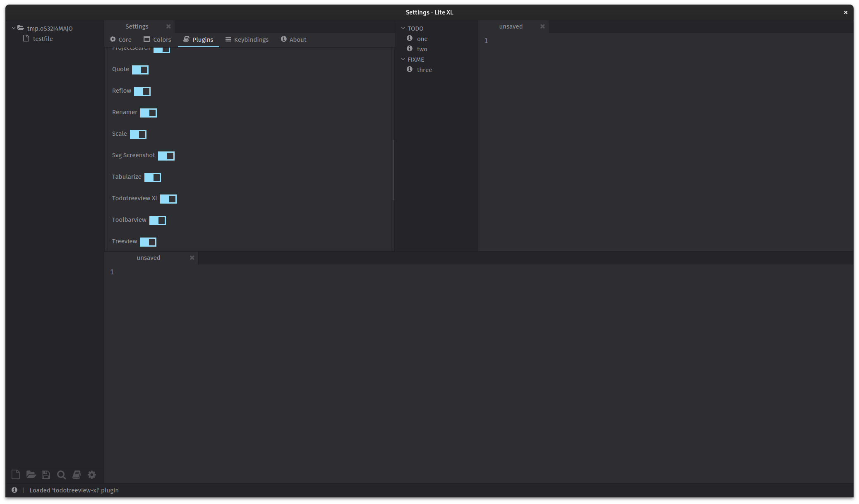Close the right unsaved tab
The image size is (859, 504).
tap(542, 26)
